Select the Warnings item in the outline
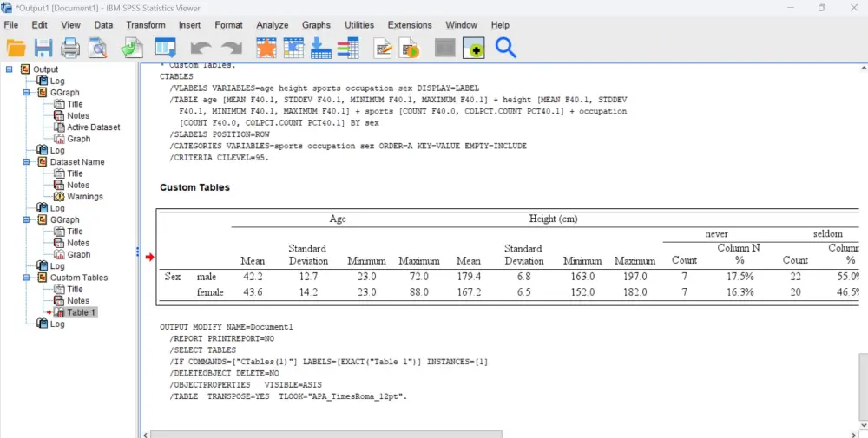Viewport: 868px width, 438px height. pyautogui.click(x=85, y=197)
